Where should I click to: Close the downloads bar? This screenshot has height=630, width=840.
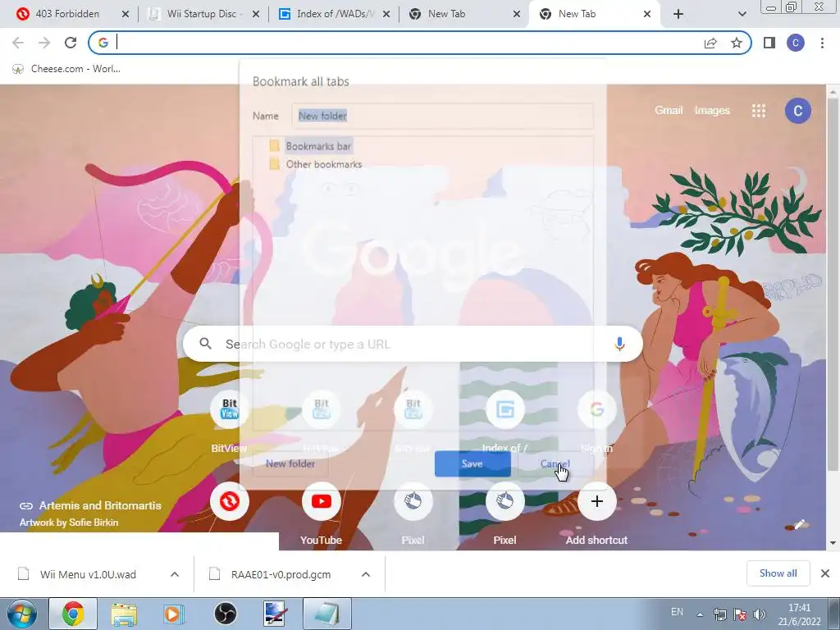(x=825, y=573)
